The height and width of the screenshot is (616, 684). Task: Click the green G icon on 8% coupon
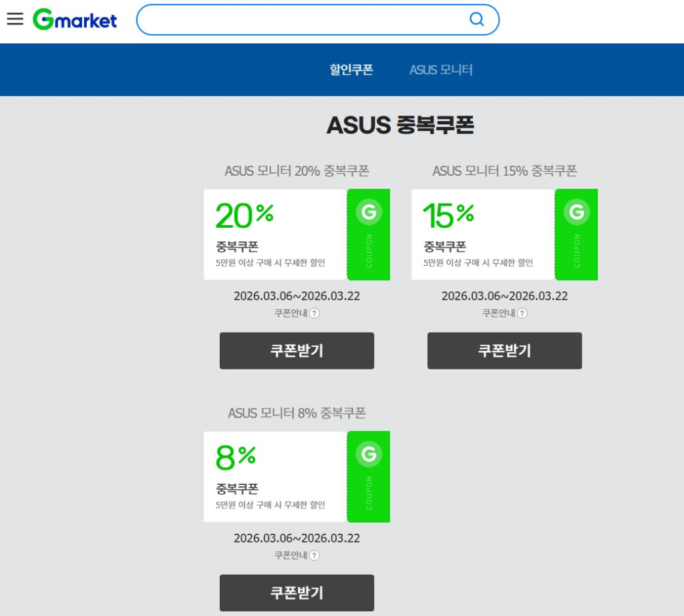pyautogui.click(x=369, y=454)
